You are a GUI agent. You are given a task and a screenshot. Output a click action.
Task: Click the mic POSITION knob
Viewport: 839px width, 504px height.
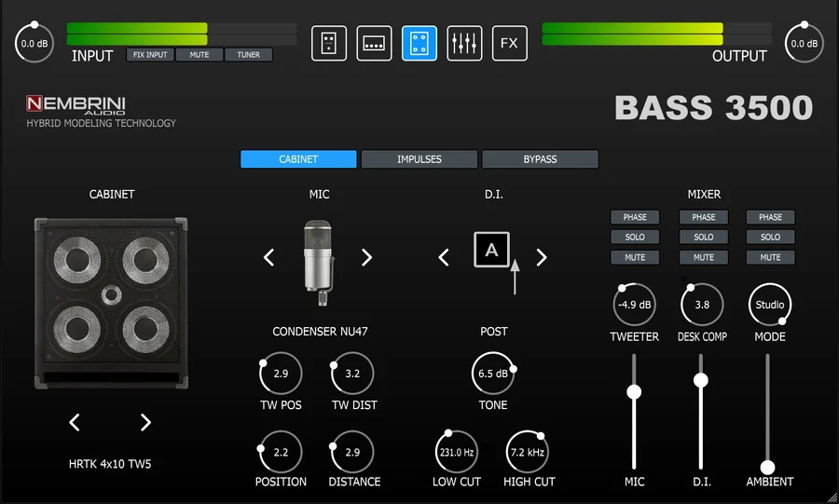click(x=281, y=452)
